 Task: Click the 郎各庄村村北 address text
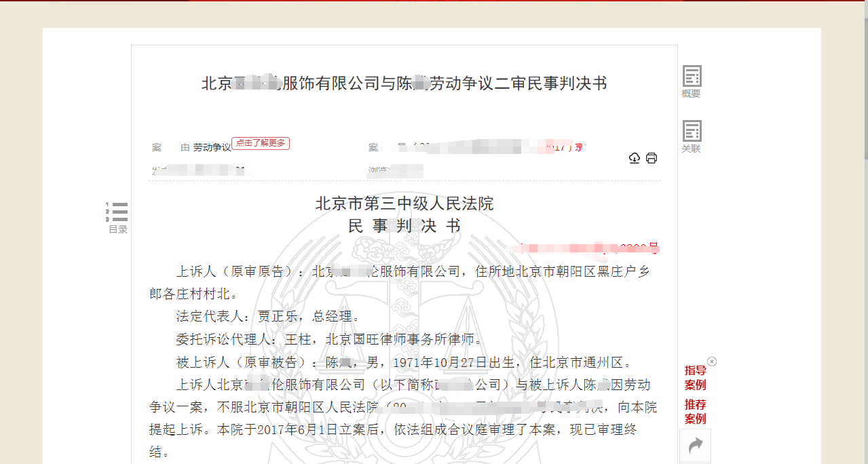193,294
